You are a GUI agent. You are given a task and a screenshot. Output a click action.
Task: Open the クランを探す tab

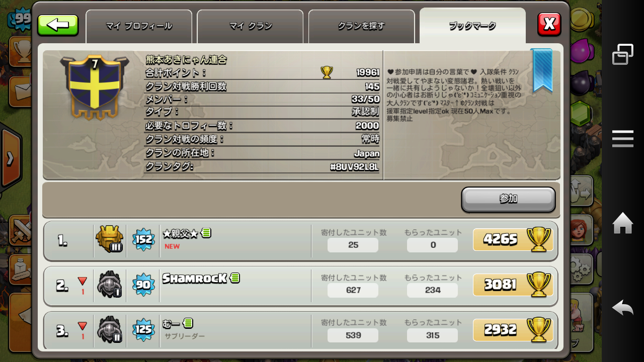(x=361, y=26)
